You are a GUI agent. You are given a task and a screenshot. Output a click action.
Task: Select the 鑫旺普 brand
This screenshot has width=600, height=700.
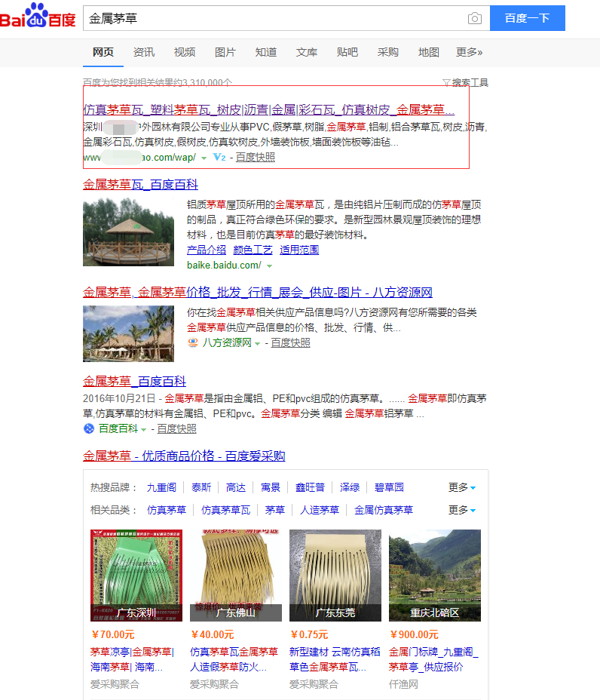pyautogui.click(x=310, y=487)
